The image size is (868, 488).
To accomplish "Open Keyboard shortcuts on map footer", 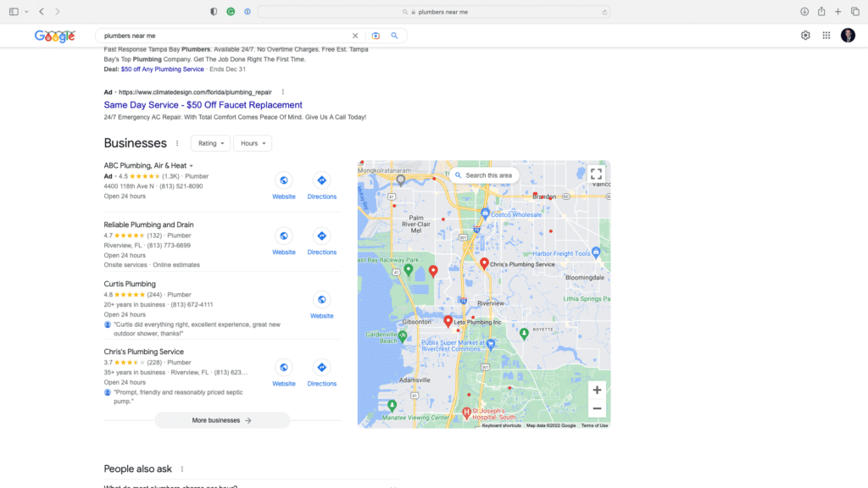I will [x=502, y=425].
